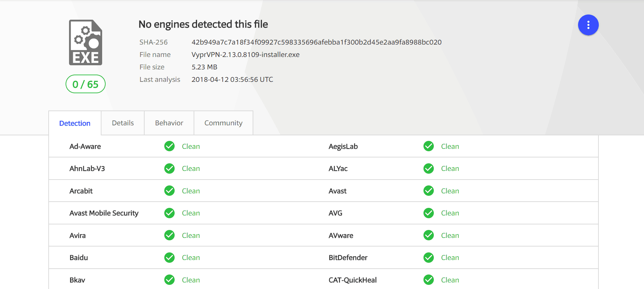
Task: Click the green checkmark for CAT-QuickHeal
Action: pyautogui.click(x=429, y=280)
